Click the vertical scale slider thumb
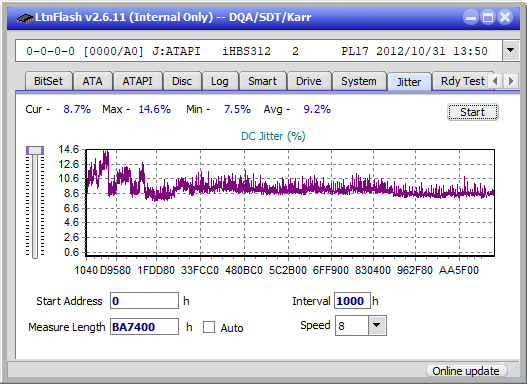The width and height of the screenshot is (527, 384). 35,150
